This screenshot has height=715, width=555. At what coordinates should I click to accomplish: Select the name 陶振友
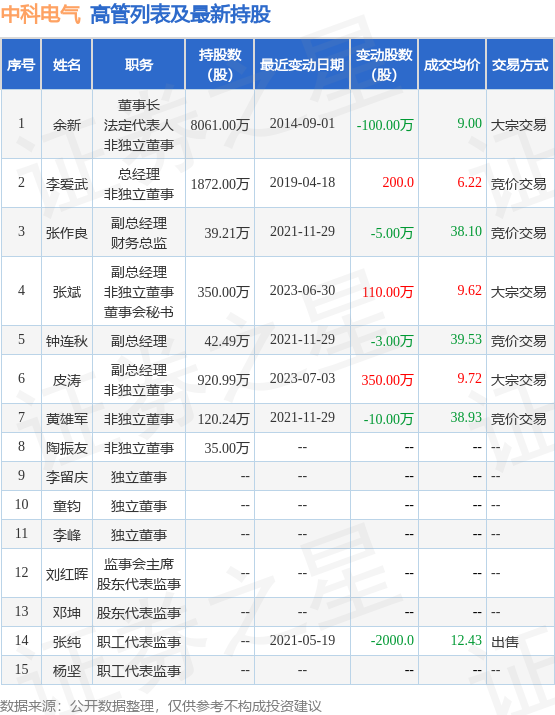pos(67,448)
